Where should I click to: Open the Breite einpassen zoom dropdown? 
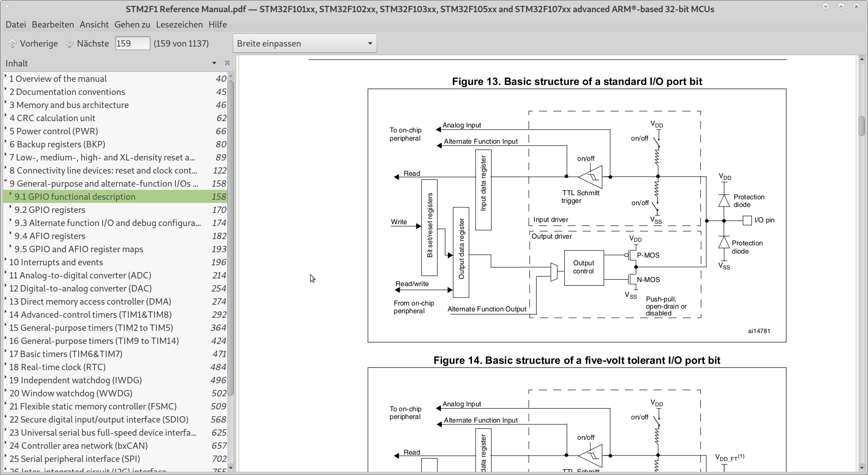[x=305, y=43]
